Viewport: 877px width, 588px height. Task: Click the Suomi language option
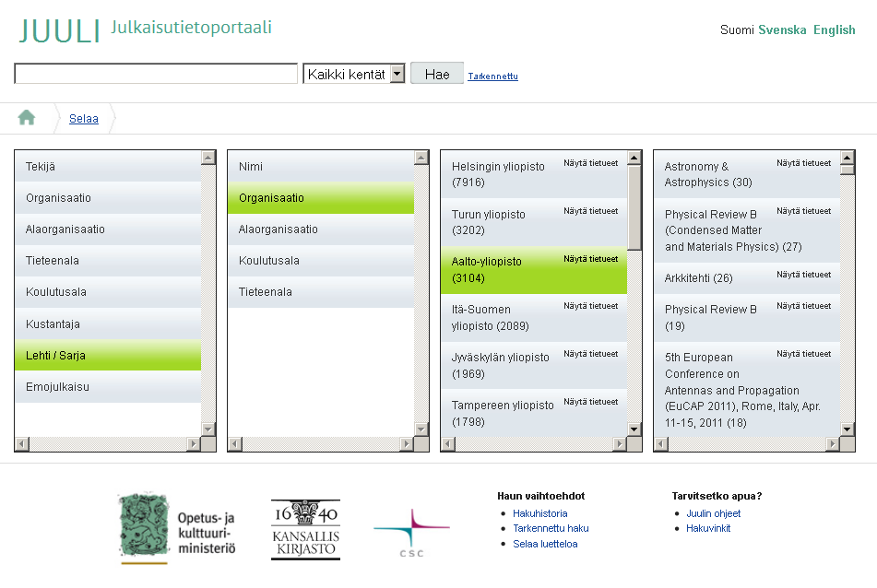737,29
